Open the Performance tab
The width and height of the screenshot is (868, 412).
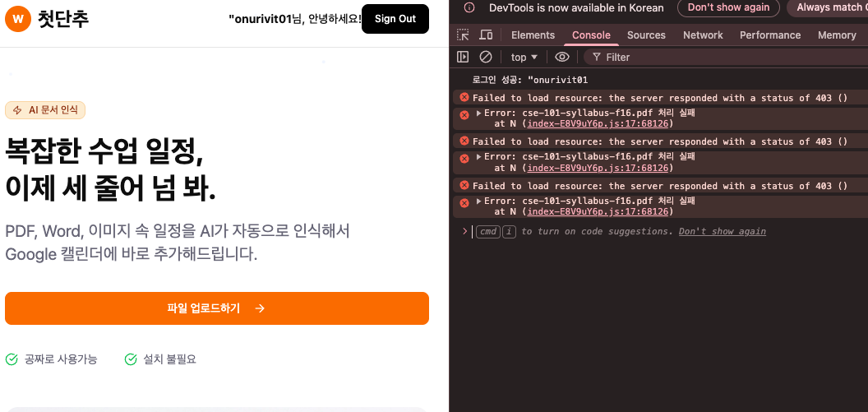[770, 35]
